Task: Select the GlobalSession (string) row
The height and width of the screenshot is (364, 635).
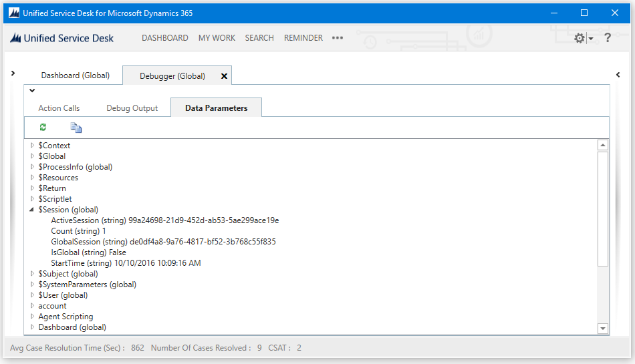Action: point(163,242)
